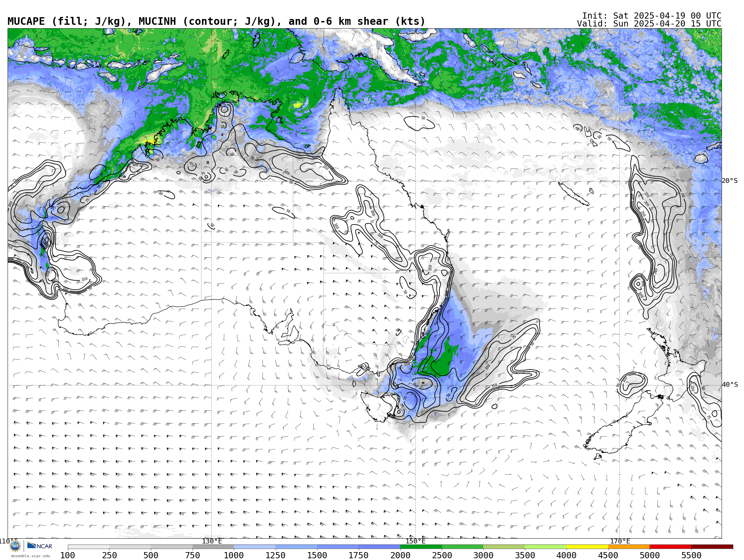Click the colorbar label 5500
Image resolution: width=744 pixels, height=560 pixels.
click(x=691, y=555)
